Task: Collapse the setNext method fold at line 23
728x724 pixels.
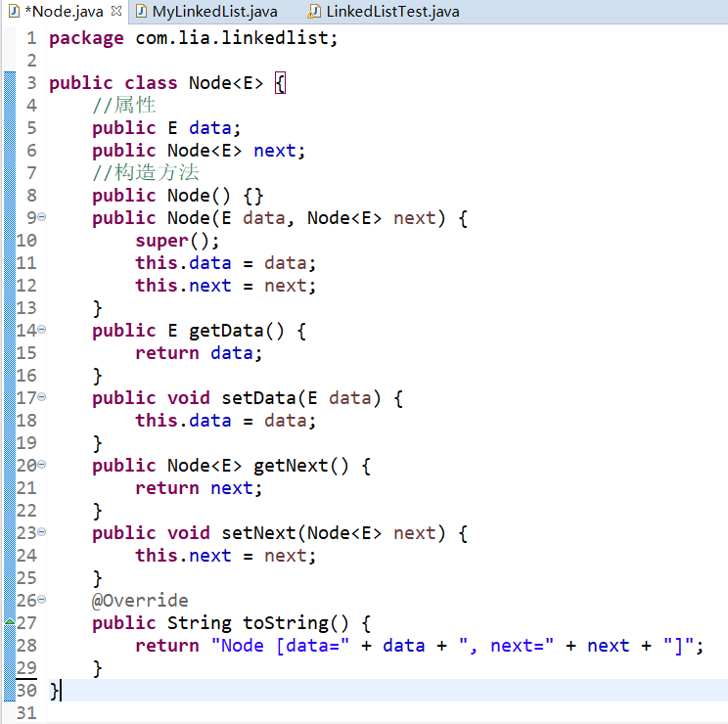Action: tap(42, 532)
